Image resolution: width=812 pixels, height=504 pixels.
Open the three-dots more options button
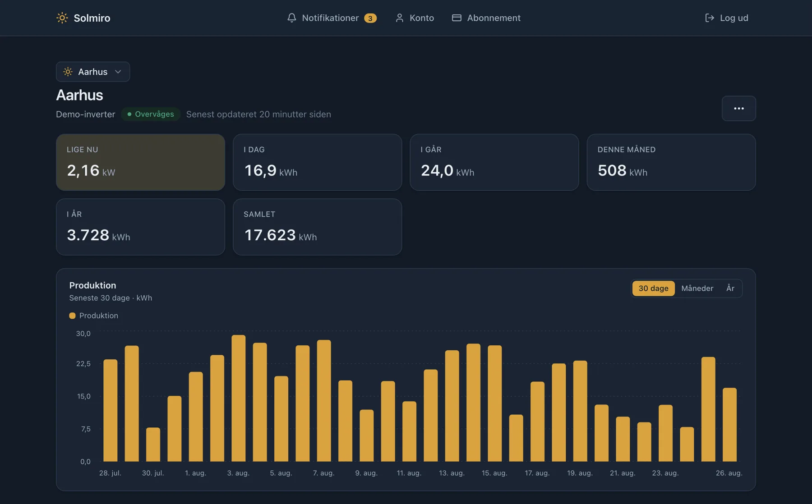[x=738, y=108]
